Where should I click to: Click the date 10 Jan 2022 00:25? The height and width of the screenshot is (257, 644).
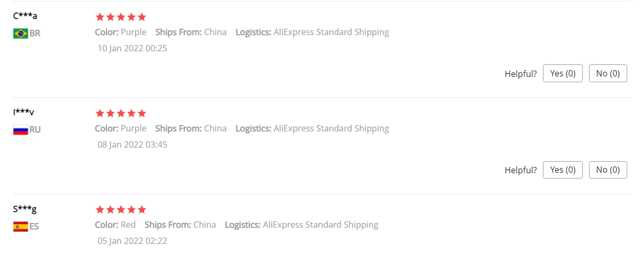(x=132, y=48)
